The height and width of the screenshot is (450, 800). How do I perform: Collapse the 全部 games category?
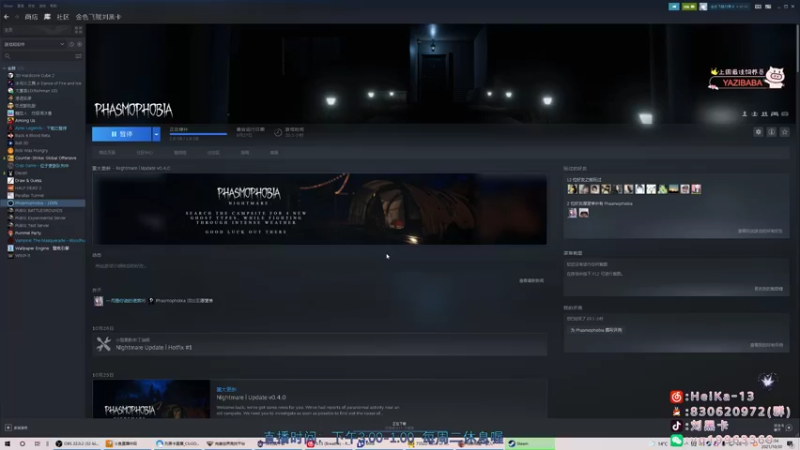[x=5, y=68]
